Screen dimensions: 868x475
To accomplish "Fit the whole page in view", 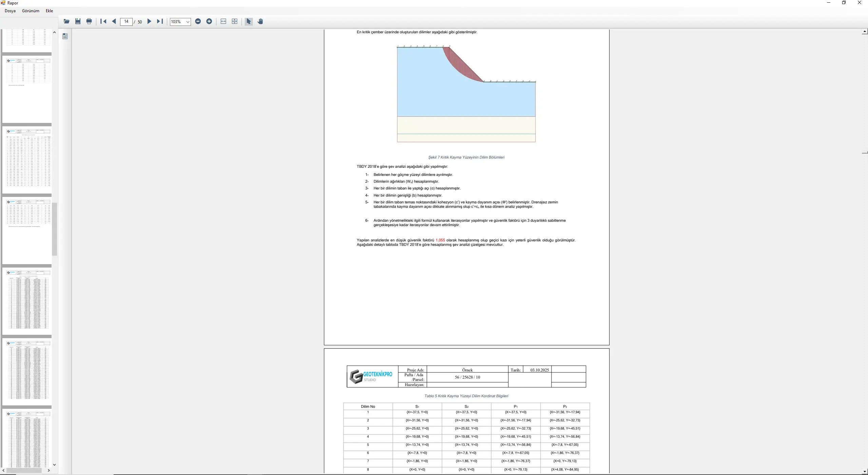I will [x=234, y=21].
